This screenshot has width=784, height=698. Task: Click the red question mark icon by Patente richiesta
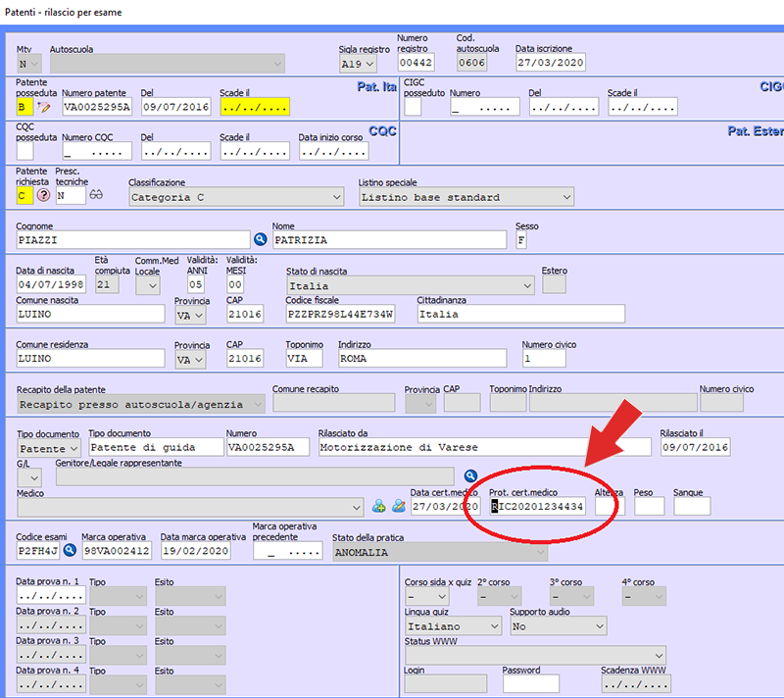[x=43, y=196]
